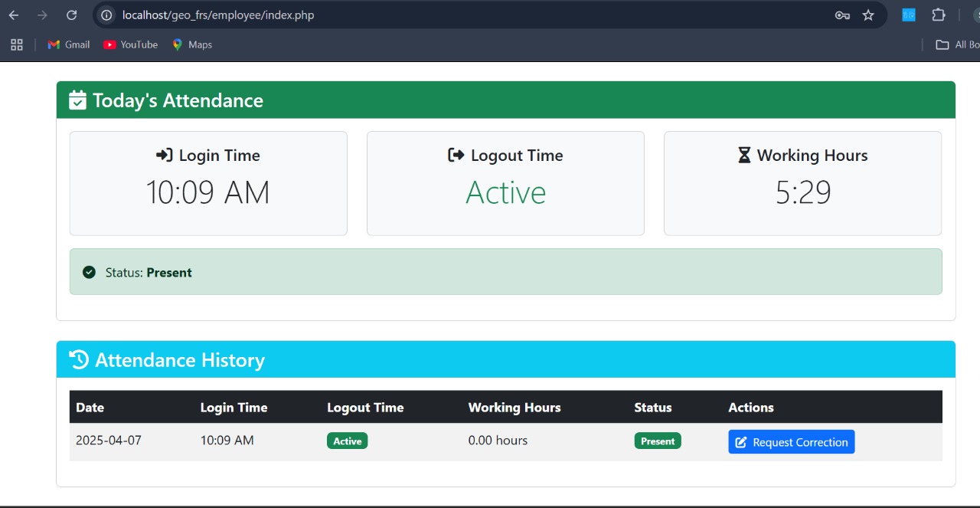Screen dimensions: 980x508
Task: Click the Request Correction button
Action: click(791, 441)
